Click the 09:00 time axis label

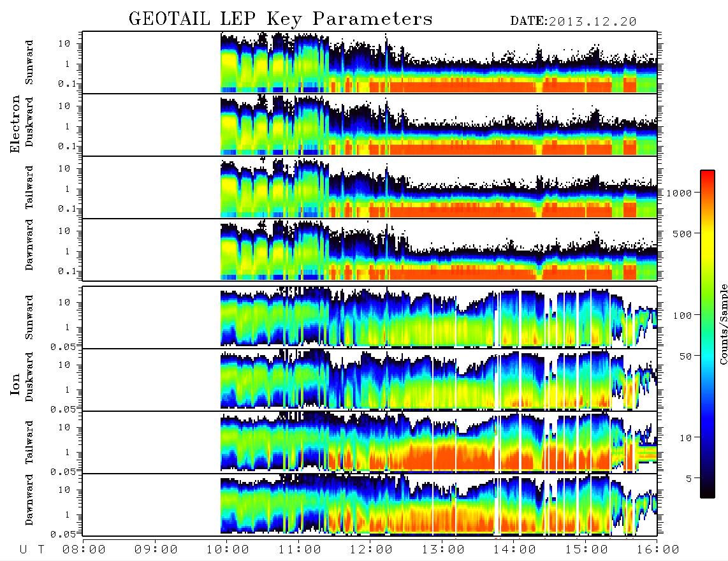click(x=156, y=550)
